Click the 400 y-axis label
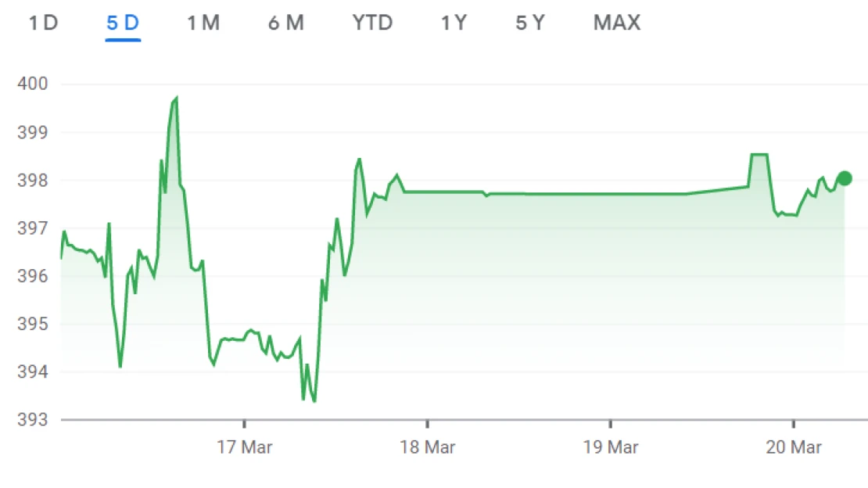Screen dimensions: 868x488 click(x=33, y=84)
